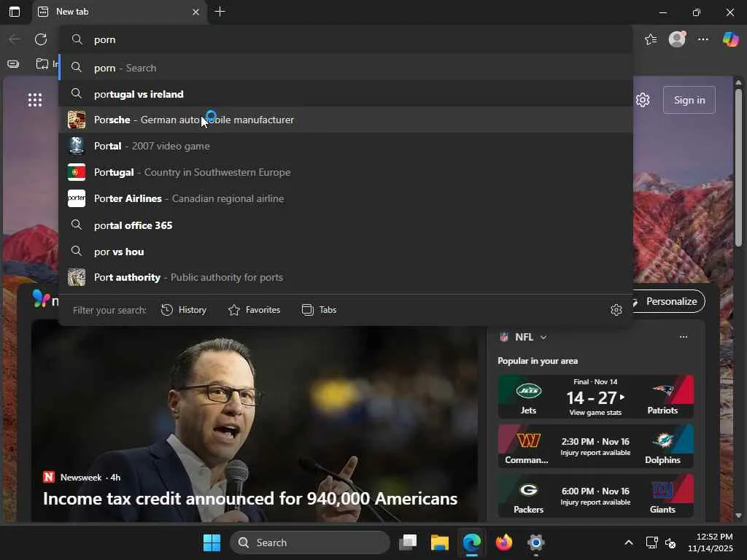Open the apps grid launcher icon
Screen dimensions: 747x560
tap(35, 100)
